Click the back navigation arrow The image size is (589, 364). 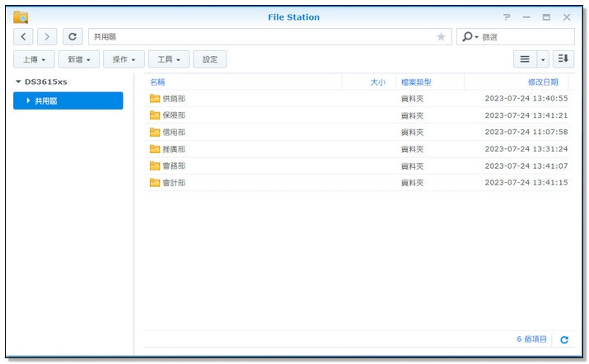click(x=24, y=37)
